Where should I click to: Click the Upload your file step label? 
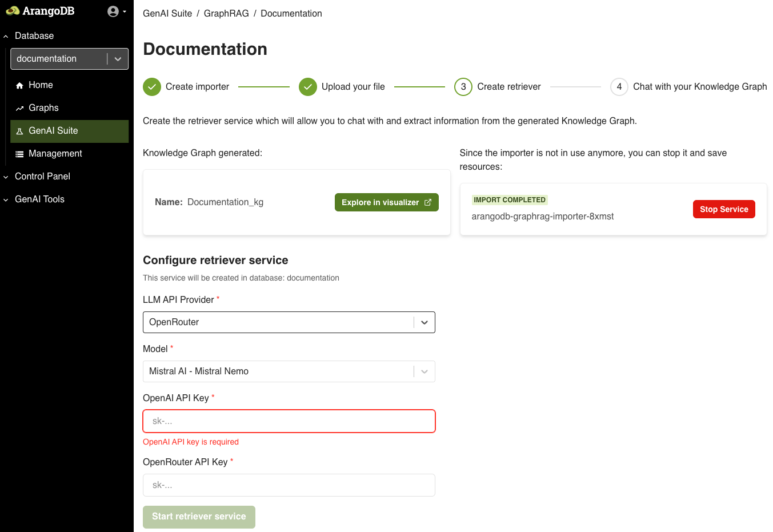pos(353,87)
